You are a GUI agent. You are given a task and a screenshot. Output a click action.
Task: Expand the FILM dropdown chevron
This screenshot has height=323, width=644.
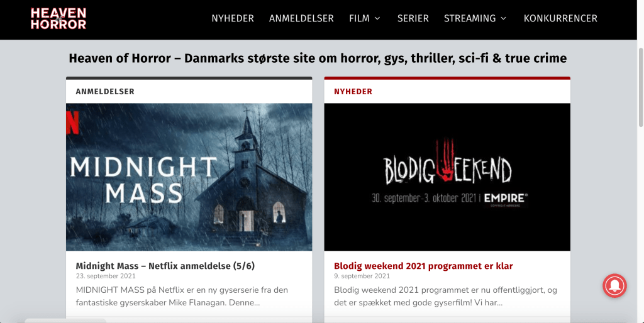tap(377, 18)
